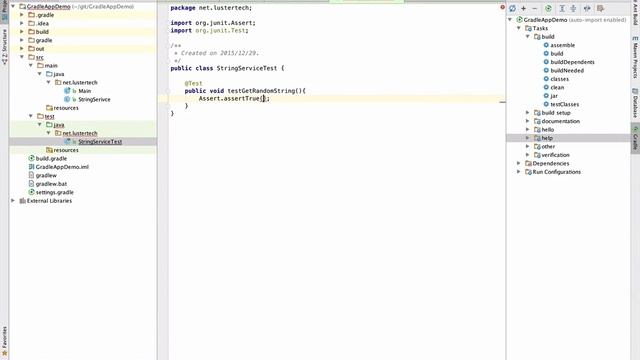Collapse the src folder in project tree

[x=22, y=57]
